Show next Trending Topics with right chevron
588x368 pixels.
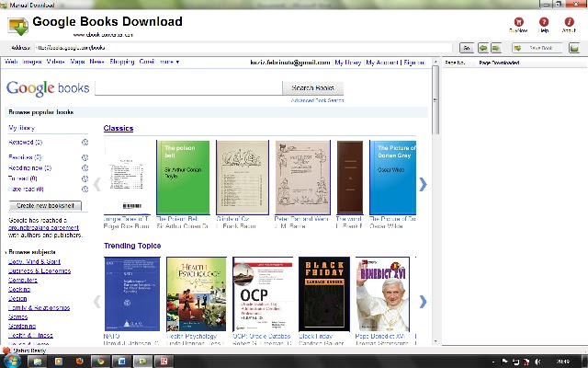coord(423,302)
